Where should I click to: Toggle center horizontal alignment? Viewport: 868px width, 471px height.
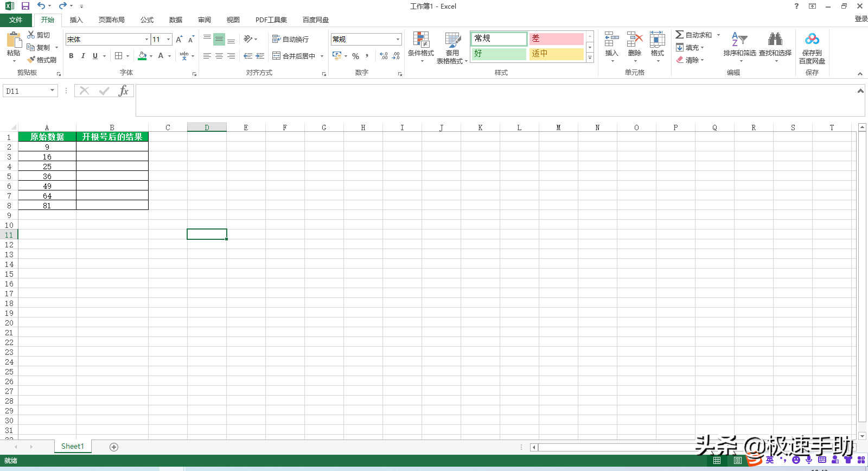pyautogui.click(x=219, y=56)
